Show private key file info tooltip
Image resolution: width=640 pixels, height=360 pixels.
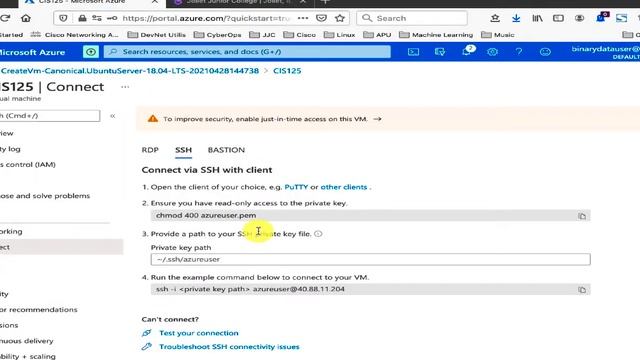point(318,234)
